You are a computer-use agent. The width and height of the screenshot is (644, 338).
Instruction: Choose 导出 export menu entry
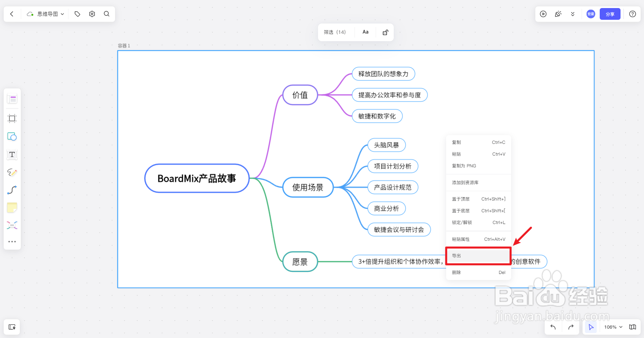(479, 256)
